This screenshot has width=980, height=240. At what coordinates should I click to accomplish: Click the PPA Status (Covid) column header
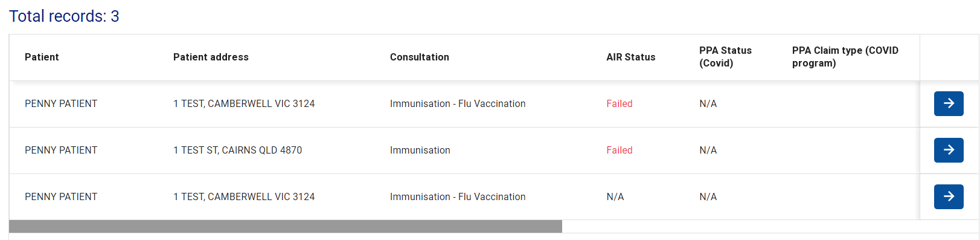pos(725,57)
